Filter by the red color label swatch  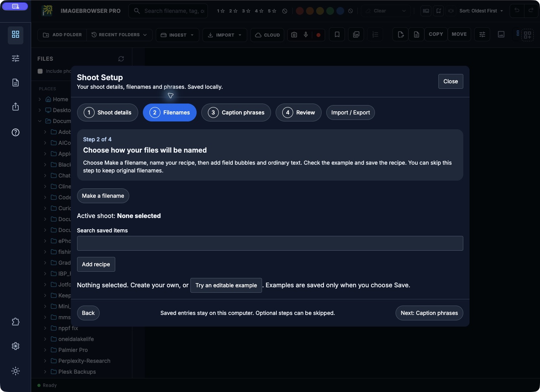point(300,11)
